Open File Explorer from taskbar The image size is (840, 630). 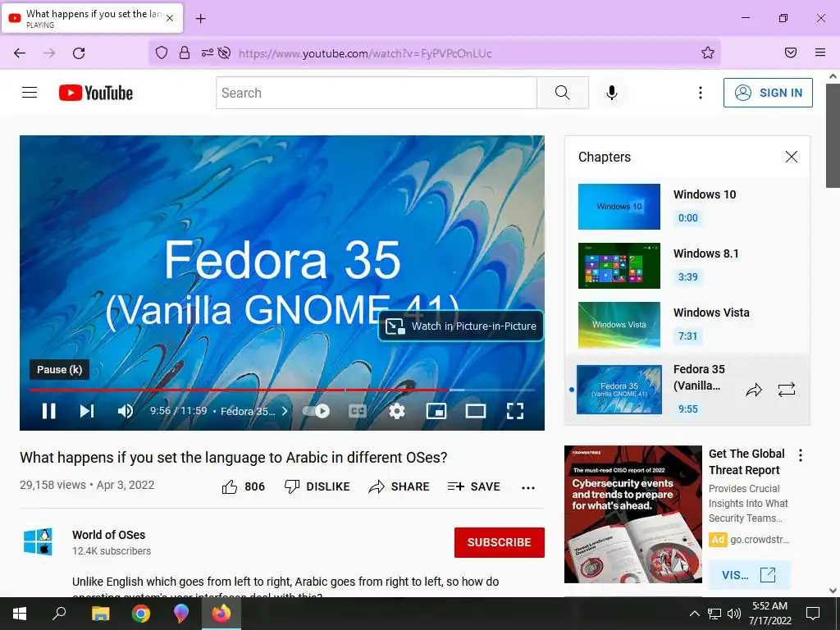pyautogui.click(x=100, y=614)
